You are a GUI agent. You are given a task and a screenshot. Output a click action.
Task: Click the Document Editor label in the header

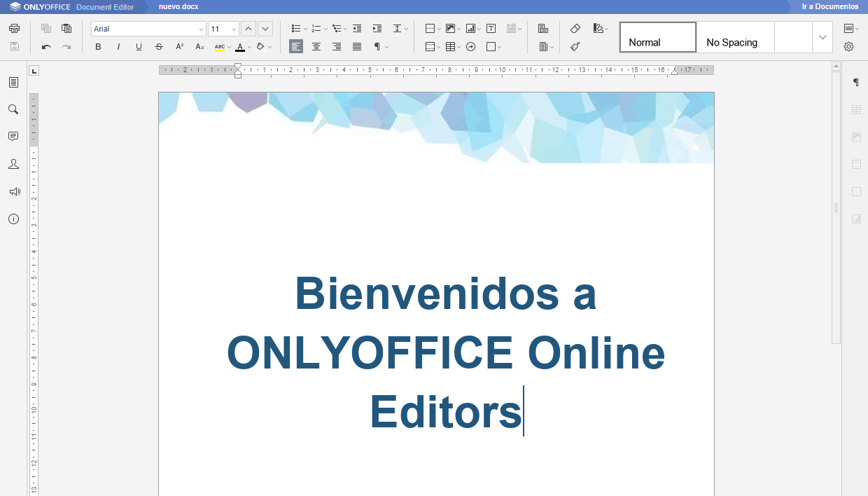tap(105, 6)
